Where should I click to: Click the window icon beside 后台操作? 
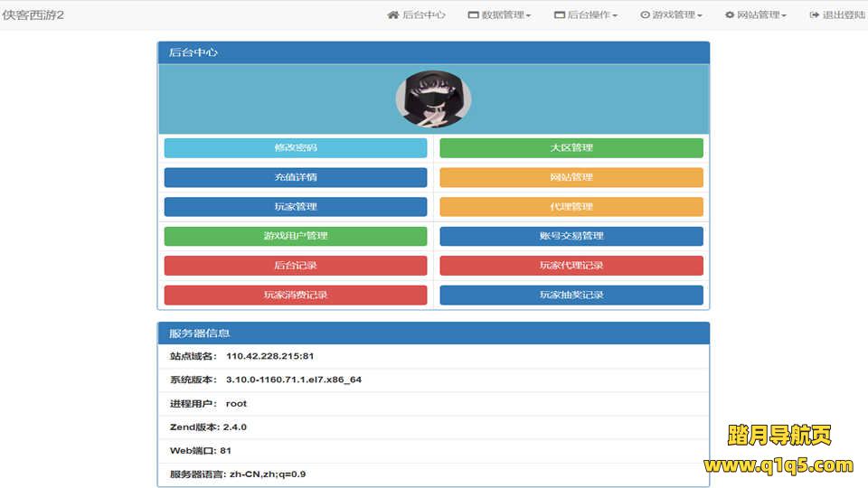click(559, 15)
